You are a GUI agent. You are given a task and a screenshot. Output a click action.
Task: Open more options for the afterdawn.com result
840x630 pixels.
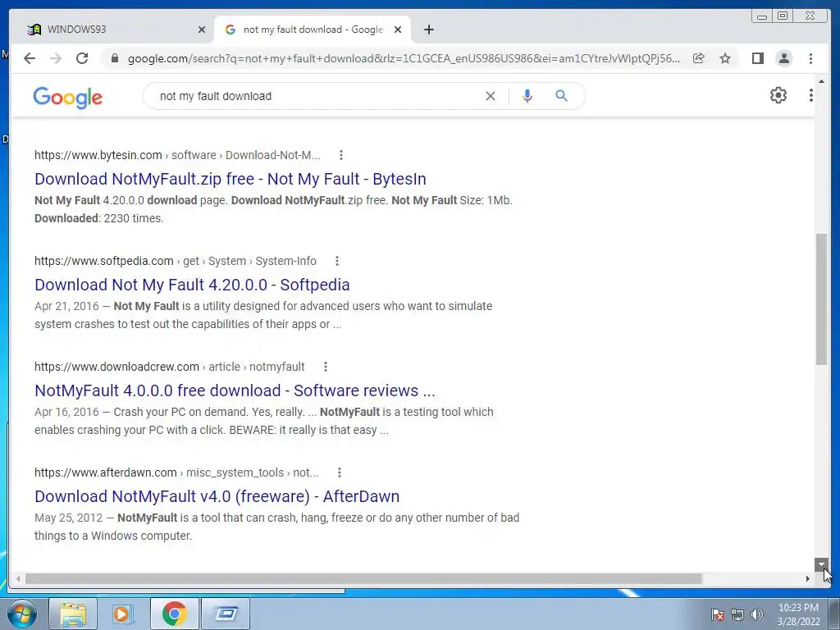pos(339,472)
